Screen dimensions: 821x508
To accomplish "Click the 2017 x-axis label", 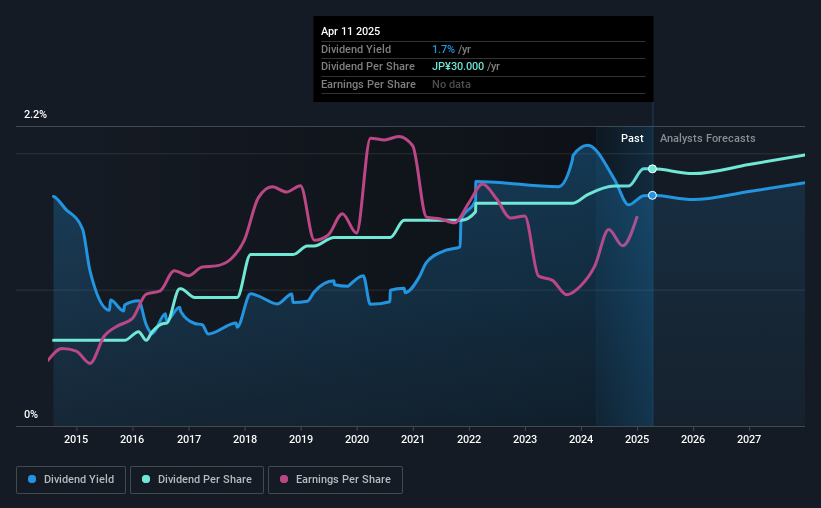I will 188,439.
